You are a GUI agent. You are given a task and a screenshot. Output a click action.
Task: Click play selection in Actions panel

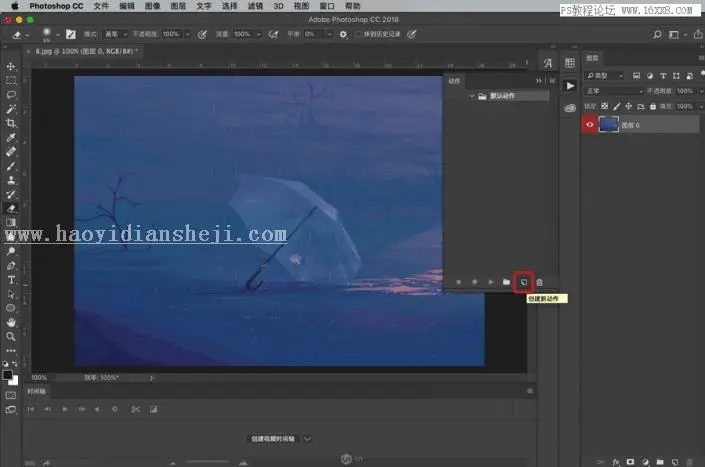(491, 282)
